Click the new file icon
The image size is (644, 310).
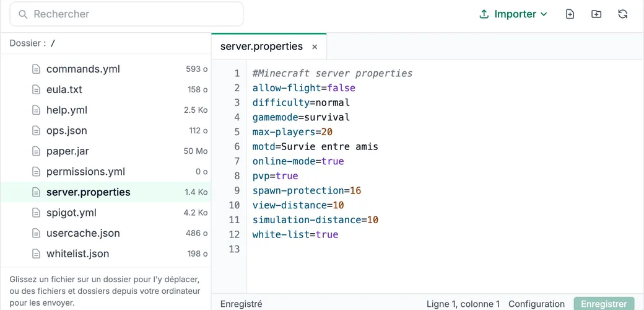point(570,14)
